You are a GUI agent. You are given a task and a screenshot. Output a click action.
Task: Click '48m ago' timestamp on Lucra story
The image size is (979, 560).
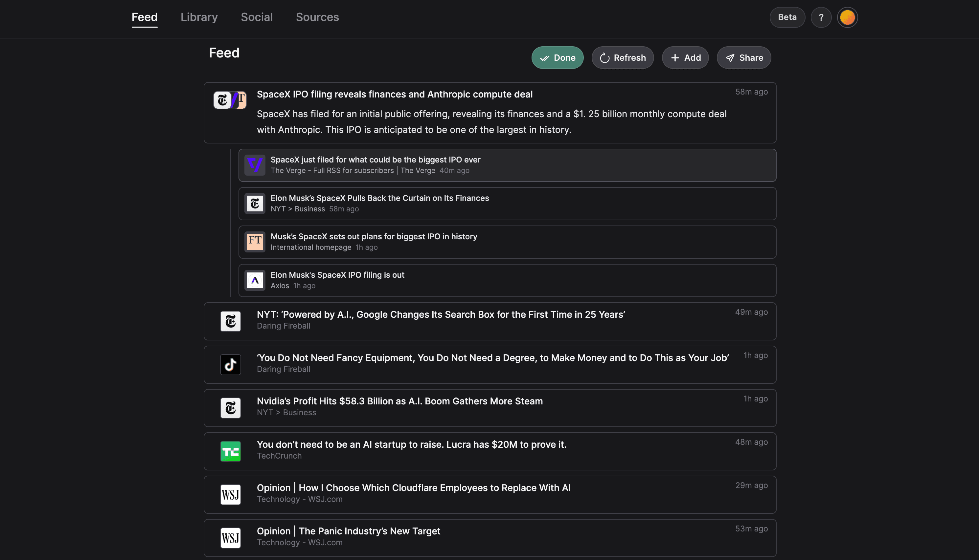[x=751, y=442]
